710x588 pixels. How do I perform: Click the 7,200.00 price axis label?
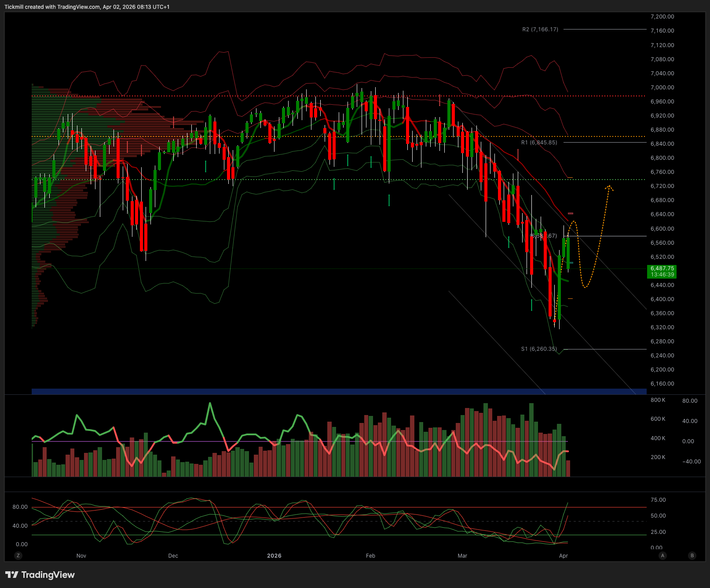tap(662, 17)
